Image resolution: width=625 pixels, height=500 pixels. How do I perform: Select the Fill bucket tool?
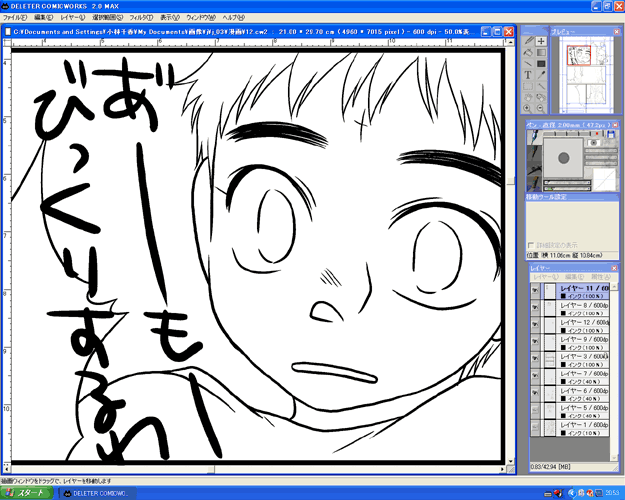pos(528,52)
